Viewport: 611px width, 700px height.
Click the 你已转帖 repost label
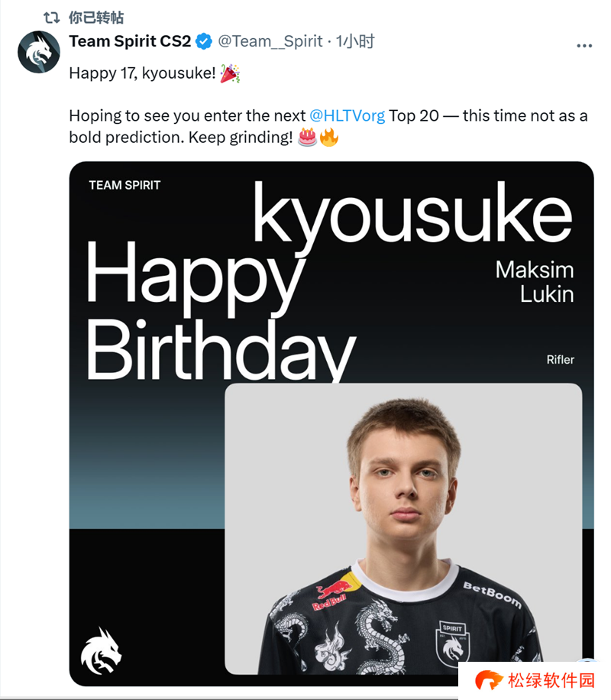tap(95, 18)
